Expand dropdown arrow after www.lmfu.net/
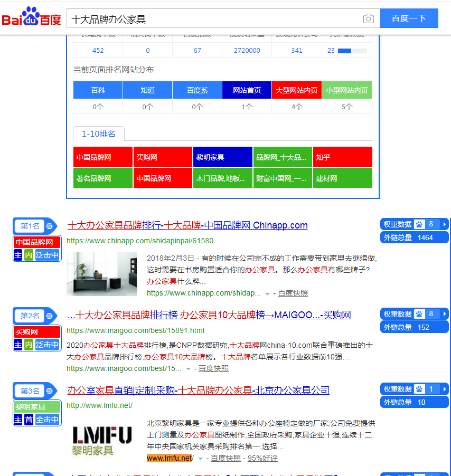451x476 pixels. (x=201, y=459)
